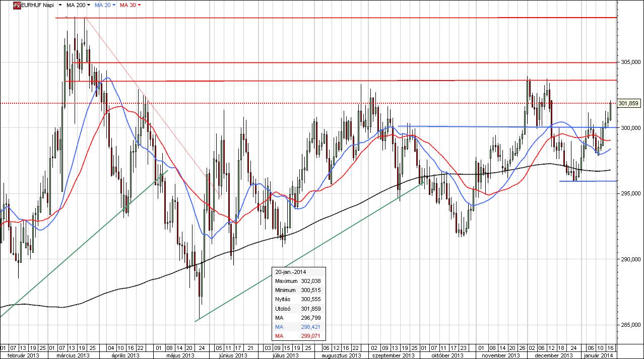The image size is (644, 359).
Task: Click the október 2013 month label
Action: coord(447,355)
